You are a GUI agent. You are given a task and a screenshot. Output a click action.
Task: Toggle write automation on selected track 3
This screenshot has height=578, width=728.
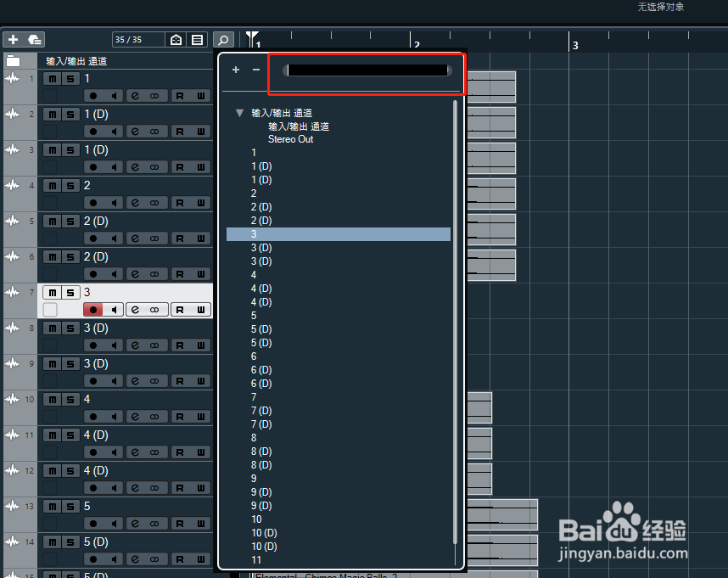201,310
